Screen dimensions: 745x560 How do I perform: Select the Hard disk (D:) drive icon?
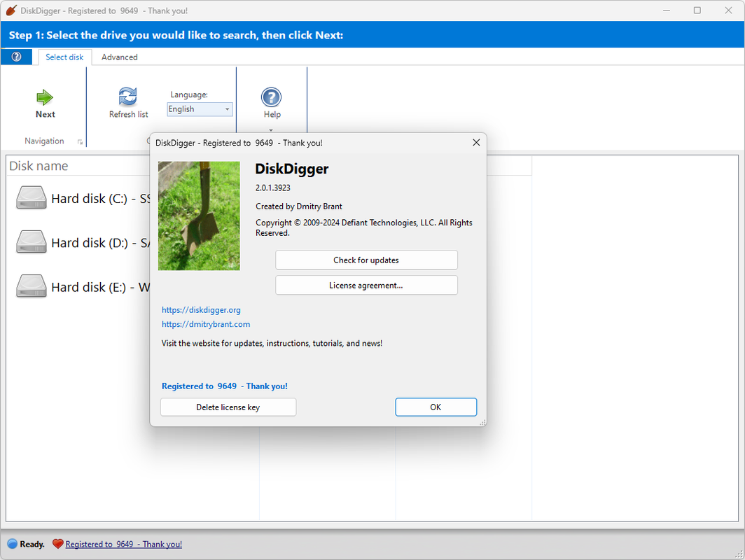coord(32,241)
